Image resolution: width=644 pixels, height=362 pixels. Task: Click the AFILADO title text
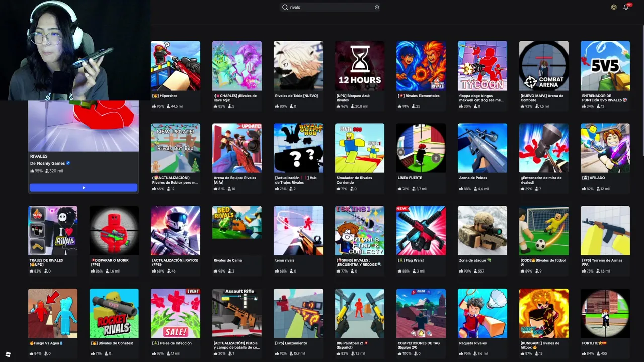593,178
